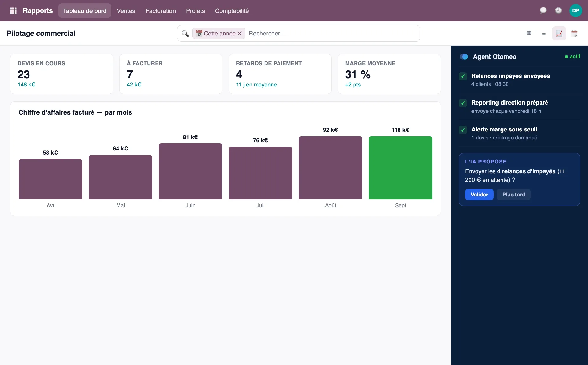
Task: Switch to the list view
Action: pyautogui.click(x=544, y=33)
